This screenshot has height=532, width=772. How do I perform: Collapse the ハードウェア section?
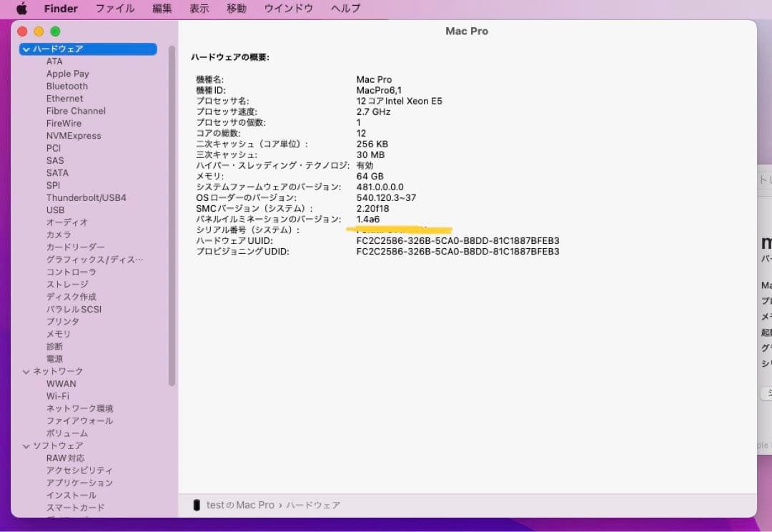26,49
